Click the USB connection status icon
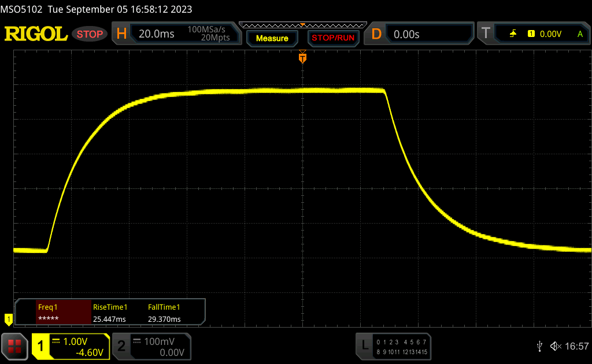 (539, 346)
